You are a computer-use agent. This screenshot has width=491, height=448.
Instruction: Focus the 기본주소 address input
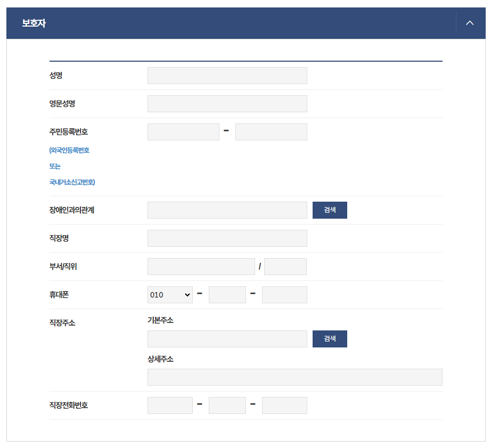point(227,338)
